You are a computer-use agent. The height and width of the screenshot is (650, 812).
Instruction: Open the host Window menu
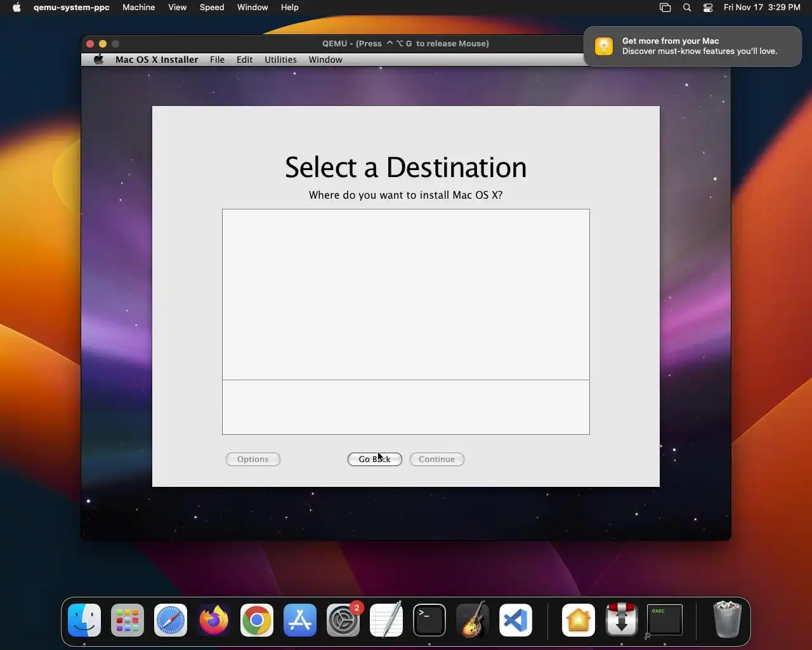[252, 8]
